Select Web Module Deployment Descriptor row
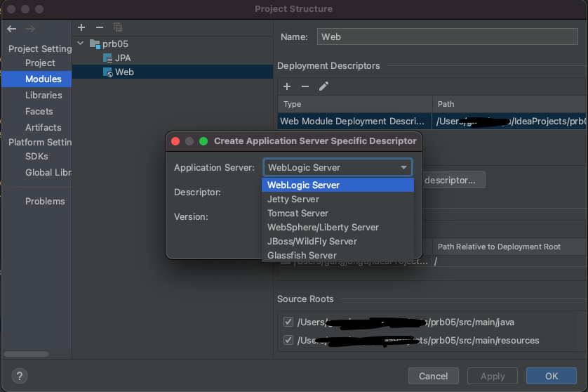 (x=432, y=122)
